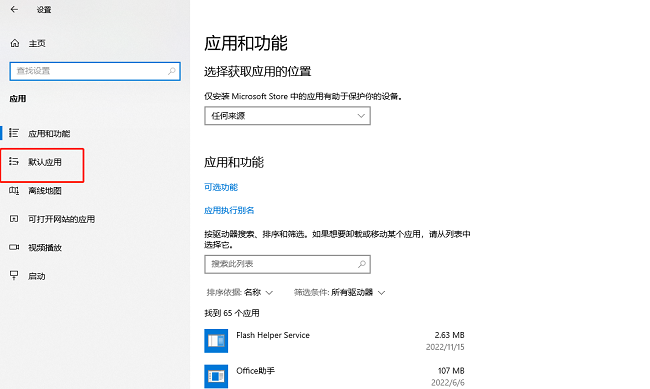The width and height of the screenshot is (650, 389).
Task: Click the Flash Helper Service app icon
Action: (x=216, y=341)
